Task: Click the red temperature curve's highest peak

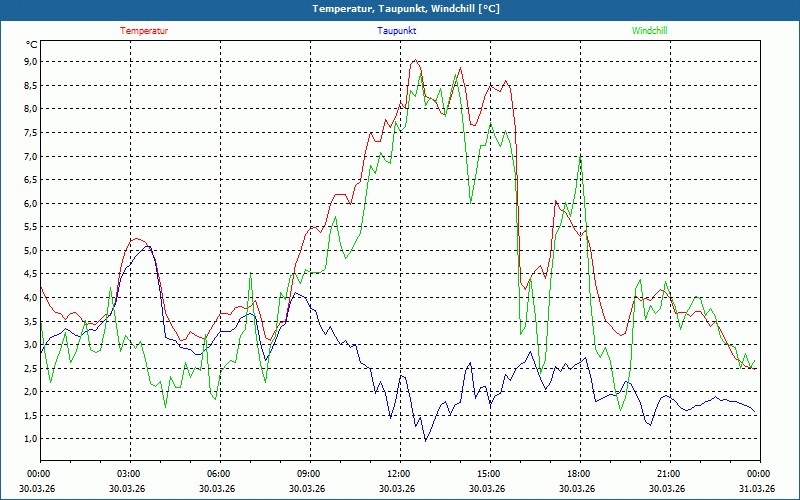Action: click(x=415, y=60)
